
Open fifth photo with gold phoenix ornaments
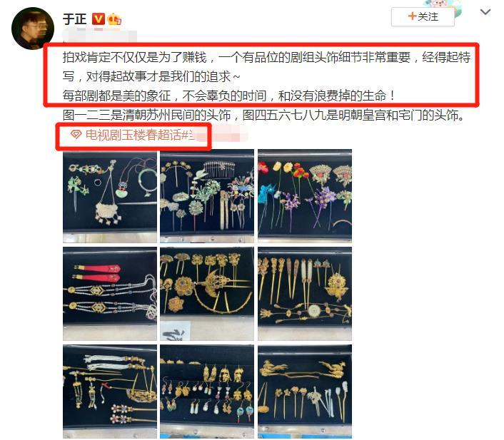pos(207,294)
